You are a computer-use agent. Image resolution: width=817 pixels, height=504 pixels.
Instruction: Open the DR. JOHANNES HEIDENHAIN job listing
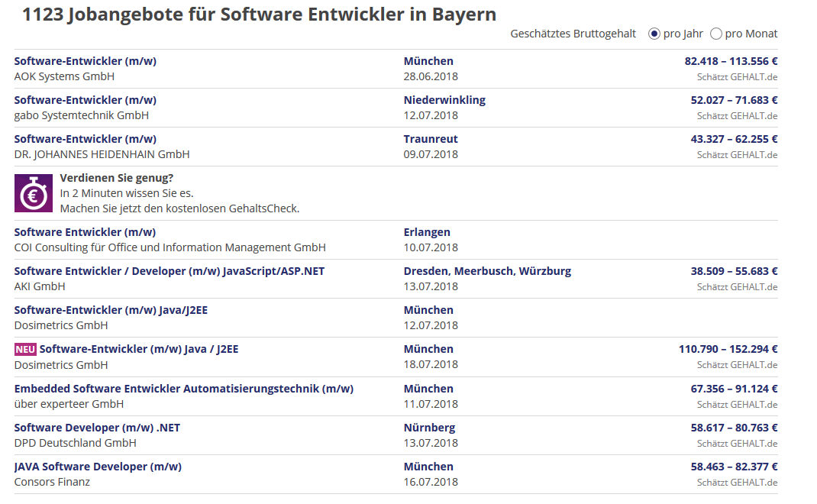pos(85,139)
